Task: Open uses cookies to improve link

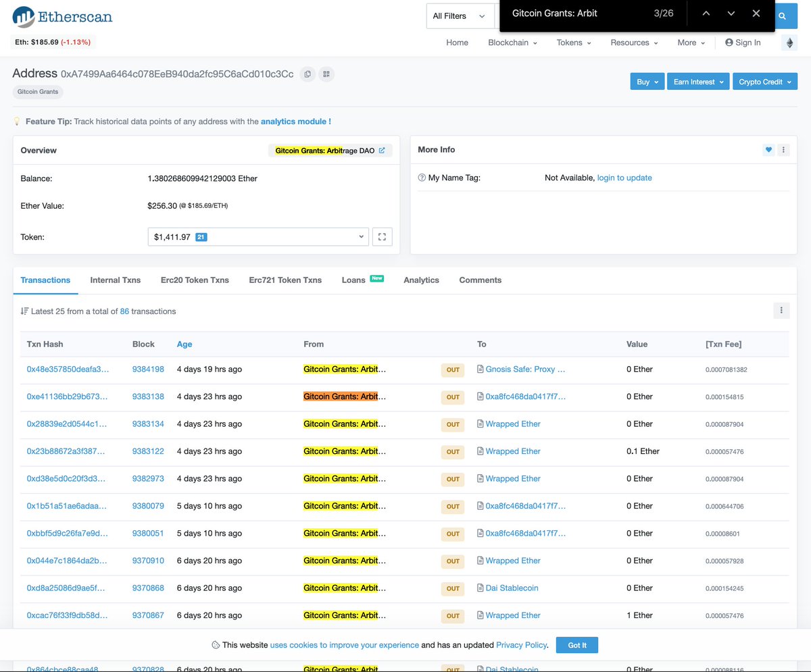Action: (345, 645)
